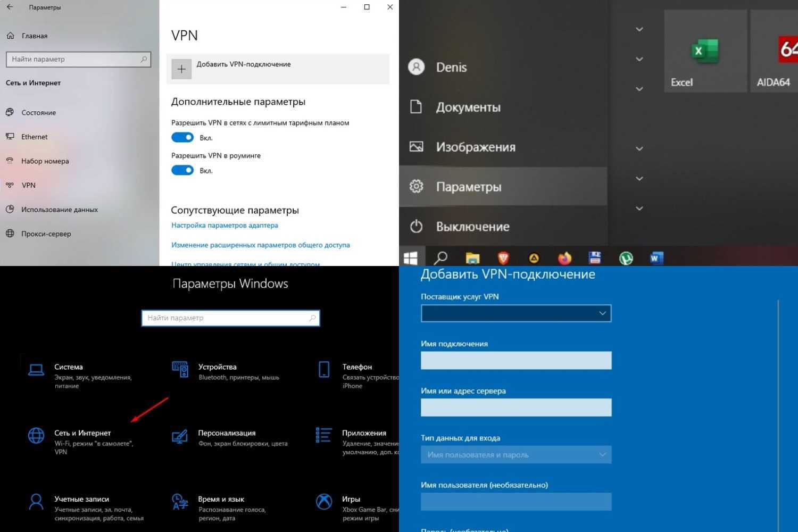Expand the VPN provider dropdown

click(x=516, y=313)
